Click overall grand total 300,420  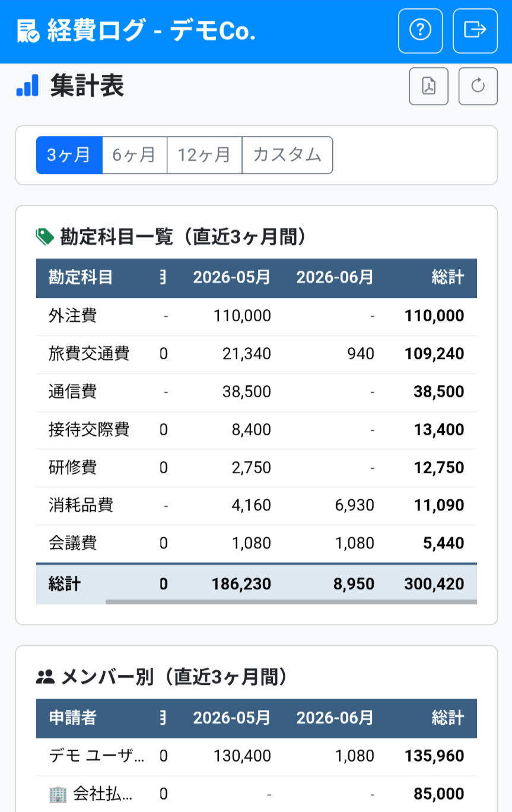[x=434, y=584]
